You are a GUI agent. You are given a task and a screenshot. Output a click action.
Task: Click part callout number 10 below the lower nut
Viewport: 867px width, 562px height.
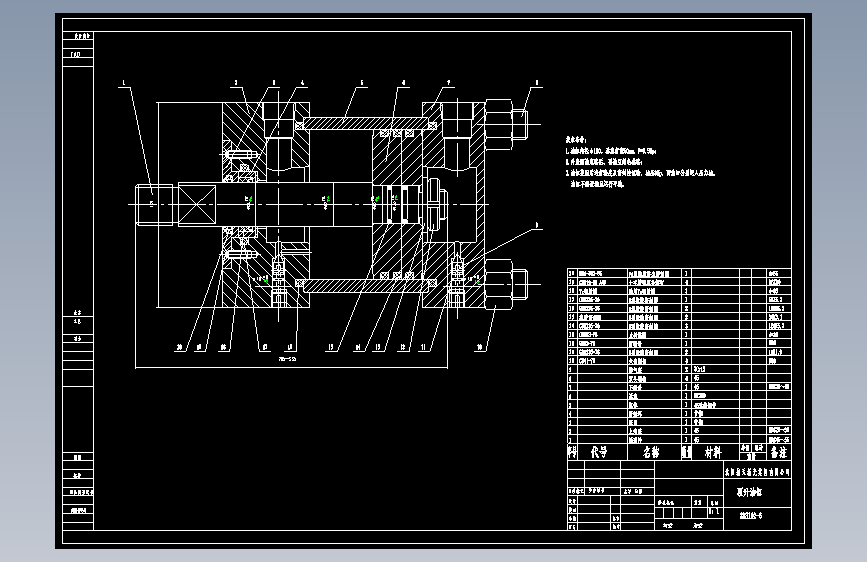coord(479,347)
